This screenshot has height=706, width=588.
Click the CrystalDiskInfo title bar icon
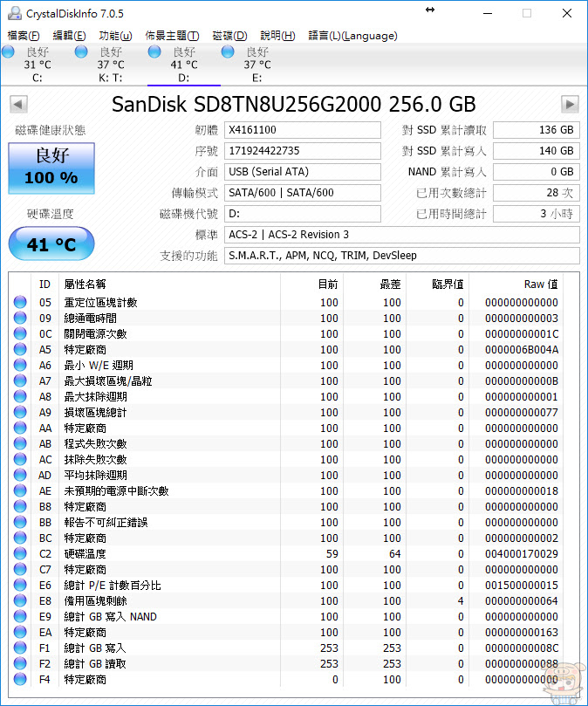15,13
